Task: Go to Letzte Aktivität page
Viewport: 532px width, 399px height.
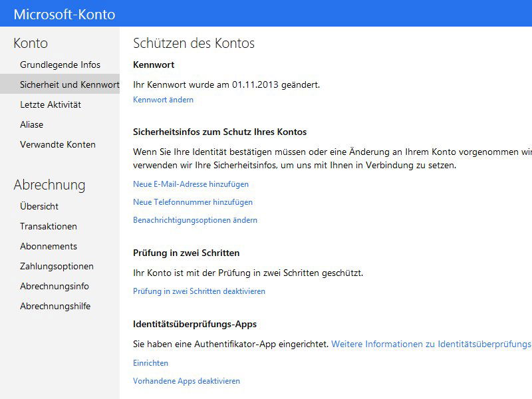Action: click(x=51, y=104)
